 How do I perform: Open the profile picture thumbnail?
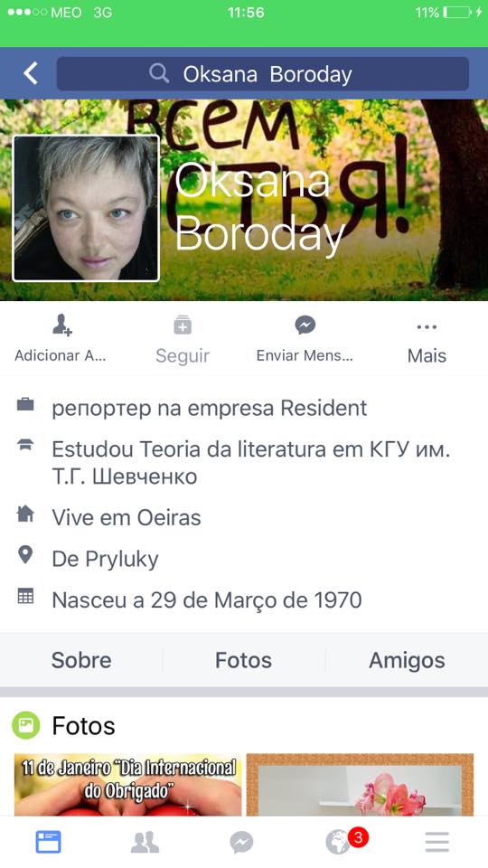(x=86, y=208)
